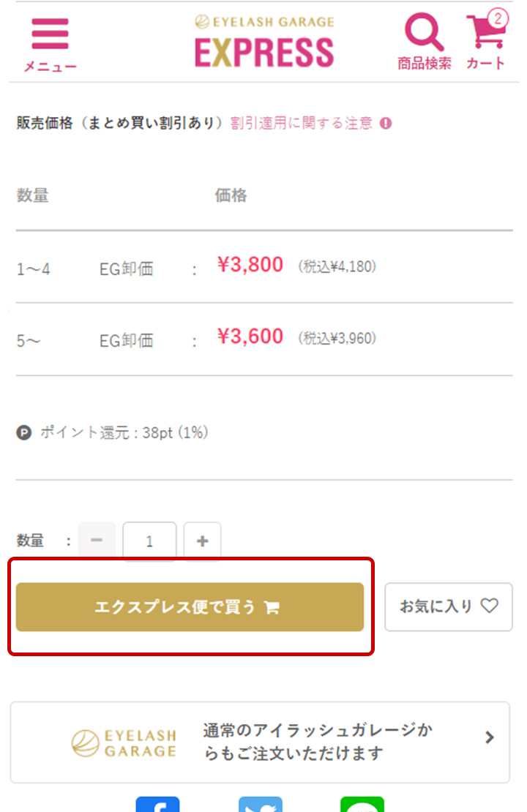Decrease quantity with the minus button
This screenshot has height=812, width=527.
pos(97,541)
